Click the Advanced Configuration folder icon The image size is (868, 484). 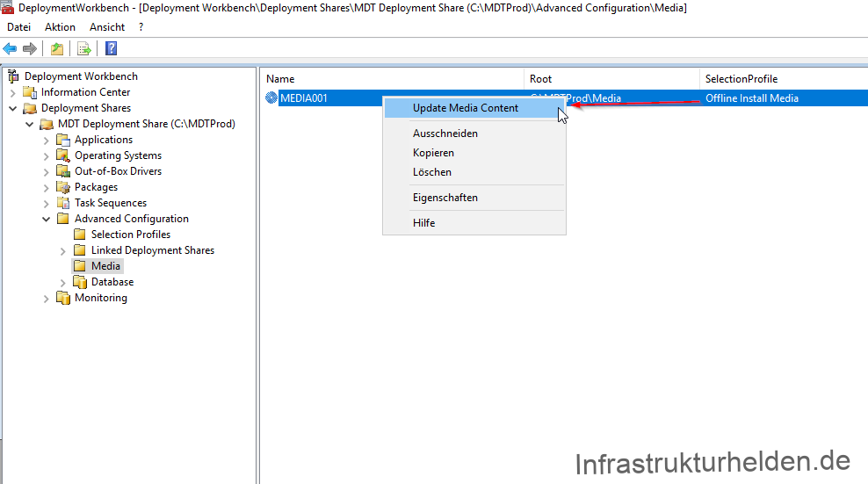63,219
